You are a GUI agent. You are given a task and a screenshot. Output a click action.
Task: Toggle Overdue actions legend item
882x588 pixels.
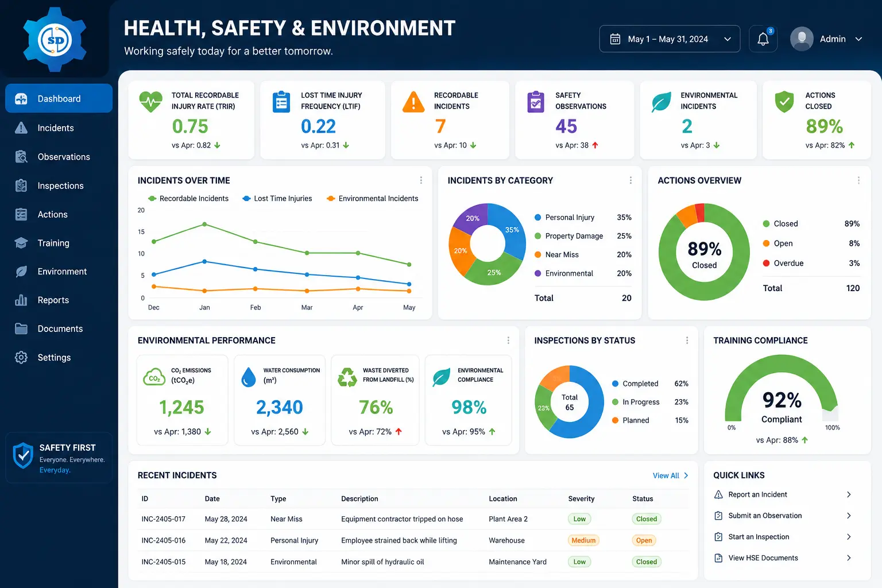tap(783, 264)
